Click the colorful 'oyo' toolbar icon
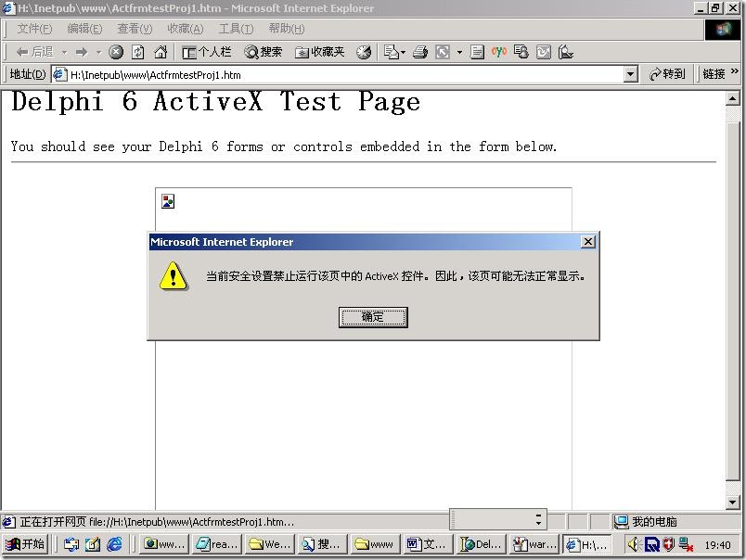Viewport: 746px width, 560px height. point(499,51)
